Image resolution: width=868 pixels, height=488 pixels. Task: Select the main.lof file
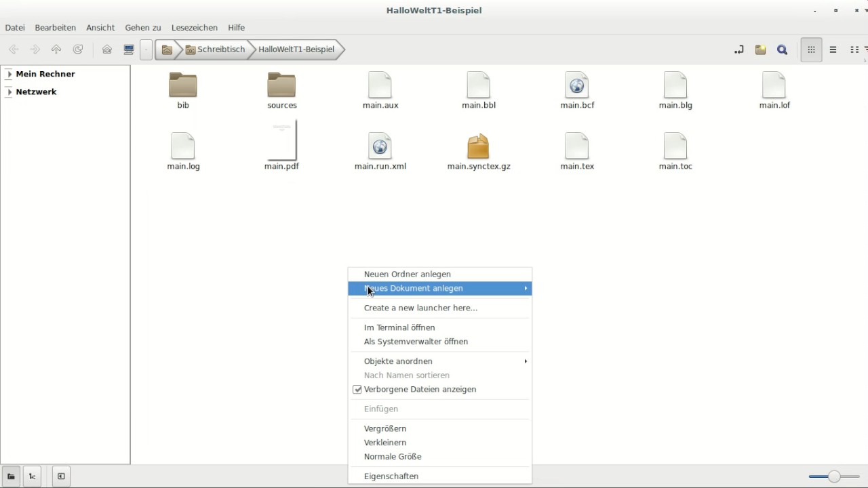(774, 90)
